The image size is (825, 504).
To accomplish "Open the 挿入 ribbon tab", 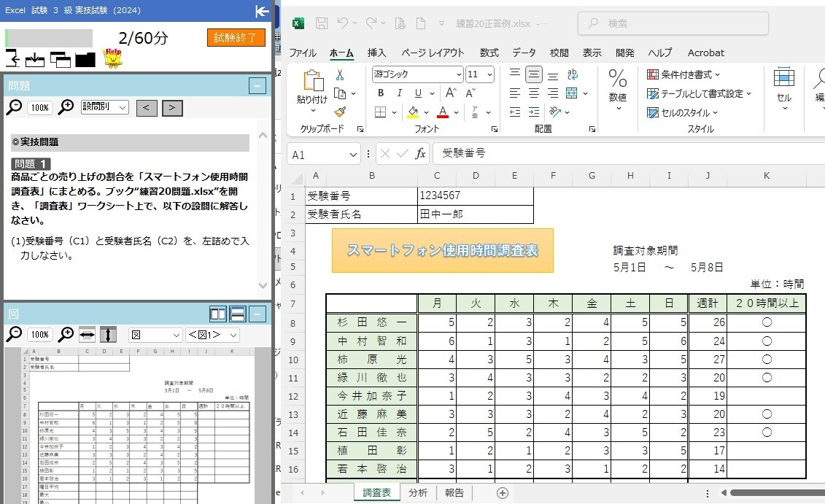I will pyautogui.click(x=376, y=53).
